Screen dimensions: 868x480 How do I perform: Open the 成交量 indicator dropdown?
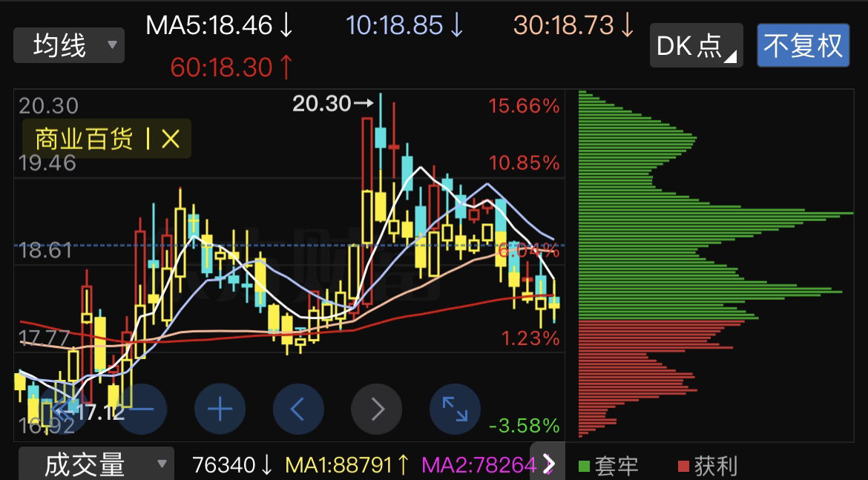click(x=96, y=464)
